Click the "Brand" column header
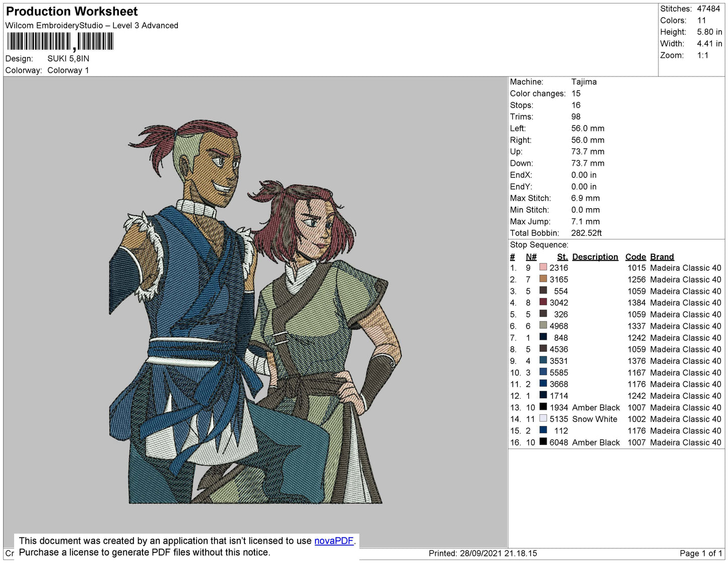Screen dimensions: 728x563 pyautogui.click(x=662, y=257)
